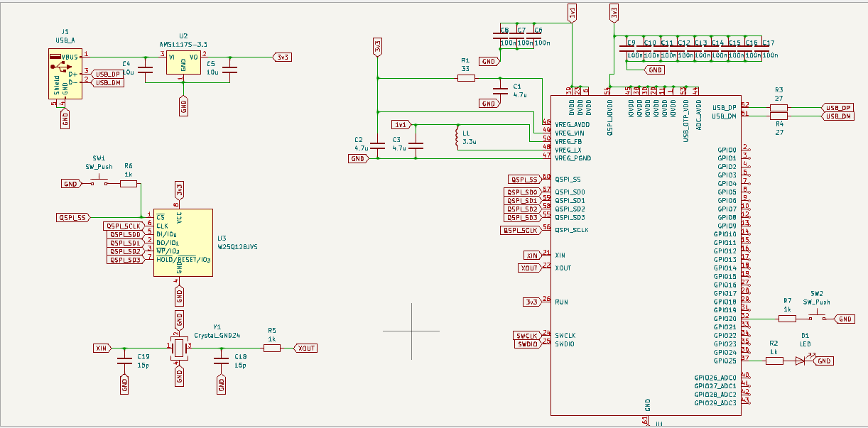Click the 1v1 label left of inductor L1
The image size is (868, 428).
[400, 124]
